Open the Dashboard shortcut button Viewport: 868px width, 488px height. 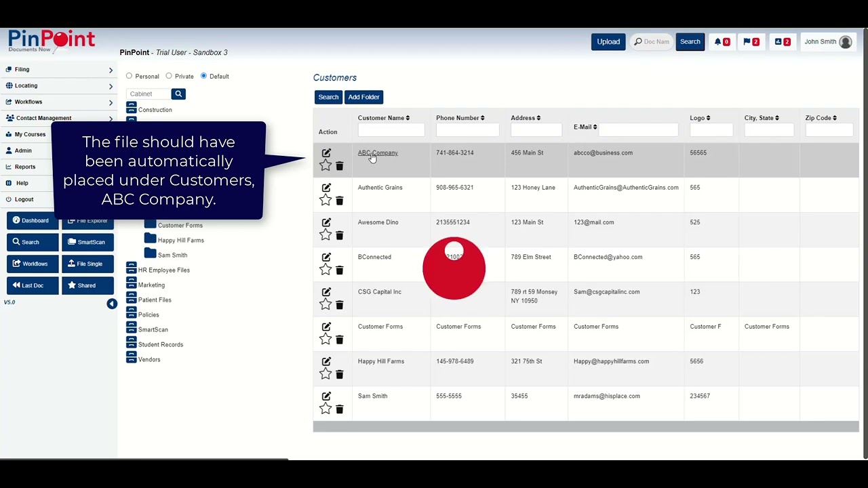(x=33, y=220)
